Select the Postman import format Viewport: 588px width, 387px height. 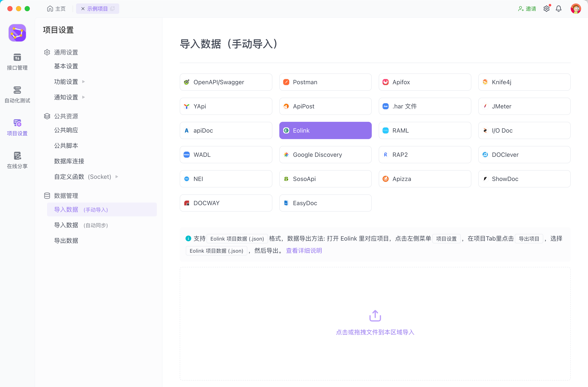325,82
